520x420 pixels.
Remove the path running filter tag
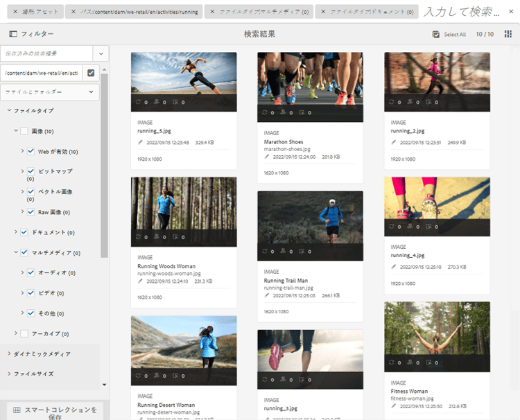click(x=73, y=12)
